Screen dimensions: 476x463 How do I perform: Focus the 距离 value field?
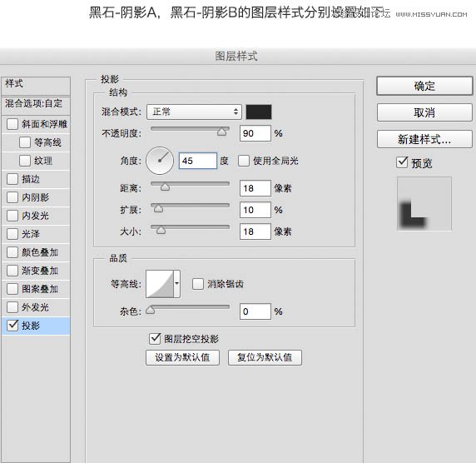click(x=255, y=188)
